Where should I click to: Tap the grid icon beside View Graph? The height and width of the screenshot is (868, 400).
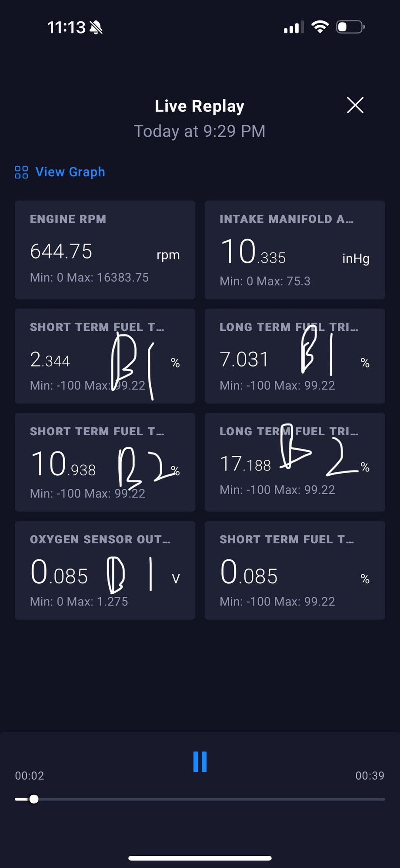pos(21,172)
